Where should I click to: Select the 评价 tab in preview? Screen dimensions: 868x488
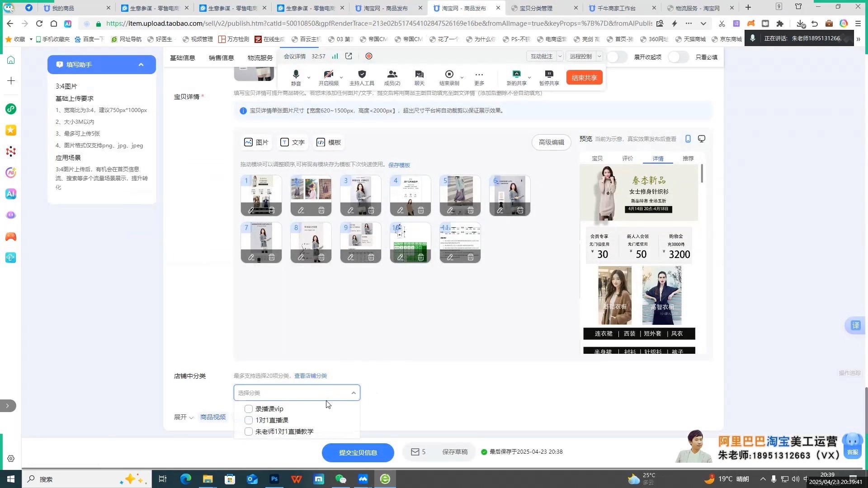(627, 159)
